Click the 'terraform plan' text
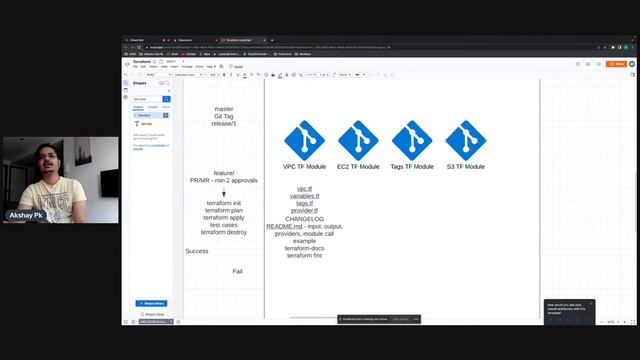 (x=224, y=210)
